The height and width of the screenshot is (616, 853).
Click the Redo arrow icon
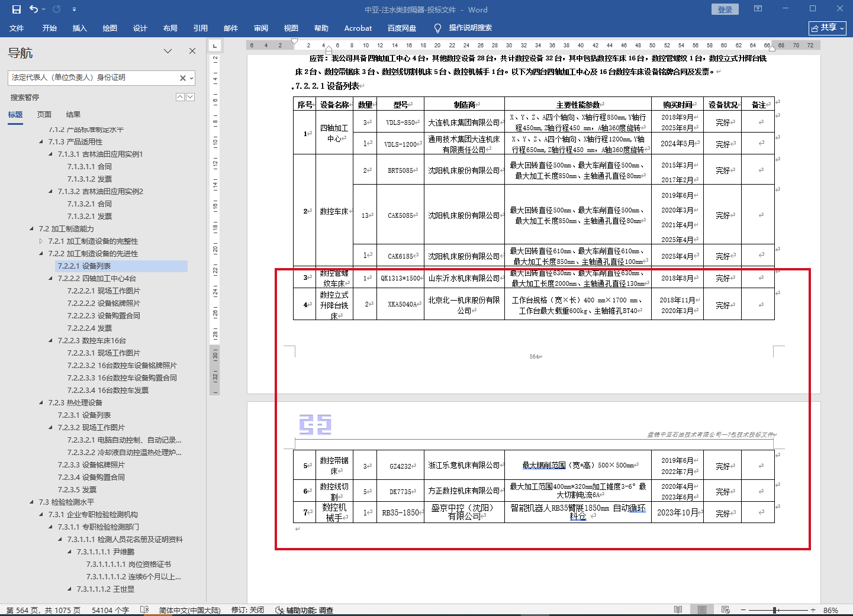[x=57, y=9]
